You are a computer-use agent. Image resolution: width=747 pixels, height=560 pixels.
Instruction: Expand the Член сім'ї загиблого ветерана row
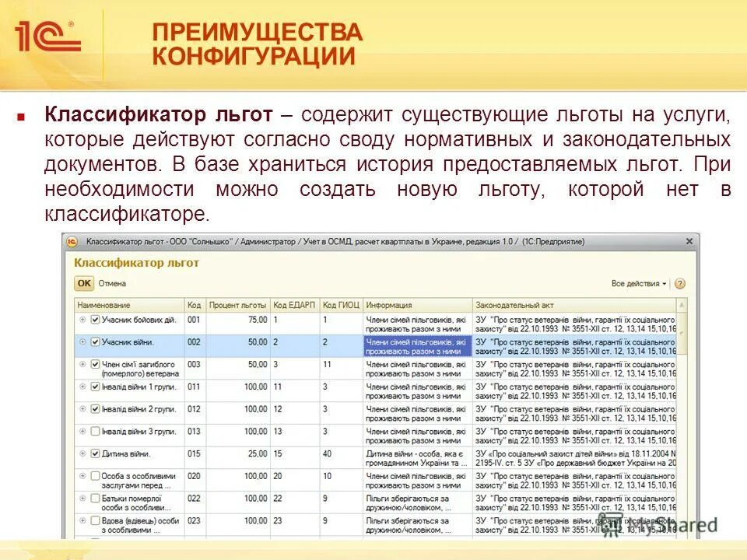(81, 365)
